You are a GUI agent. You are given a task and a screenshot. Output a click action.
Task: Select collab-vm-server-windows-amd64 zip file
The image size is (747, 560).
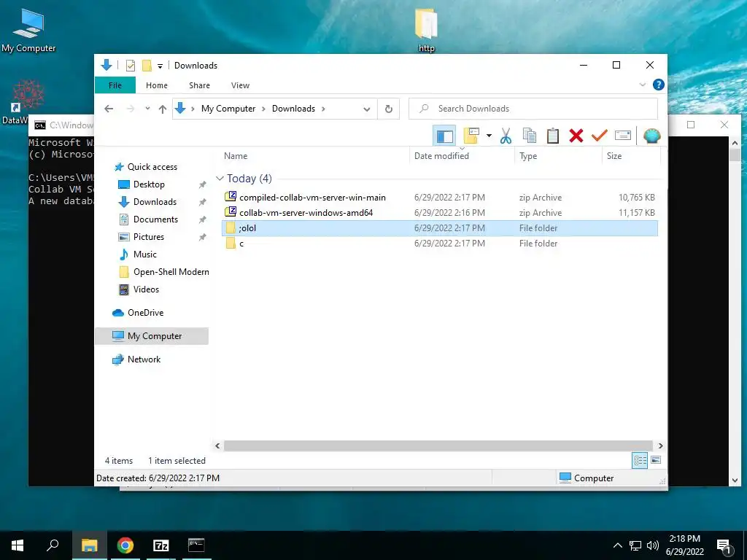(x=439, y=212)
